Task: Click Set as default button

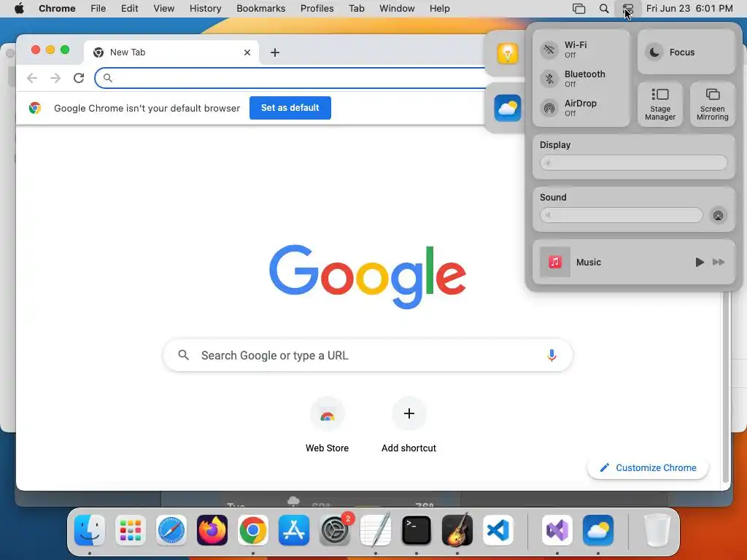Action: [x=290, y=108]
